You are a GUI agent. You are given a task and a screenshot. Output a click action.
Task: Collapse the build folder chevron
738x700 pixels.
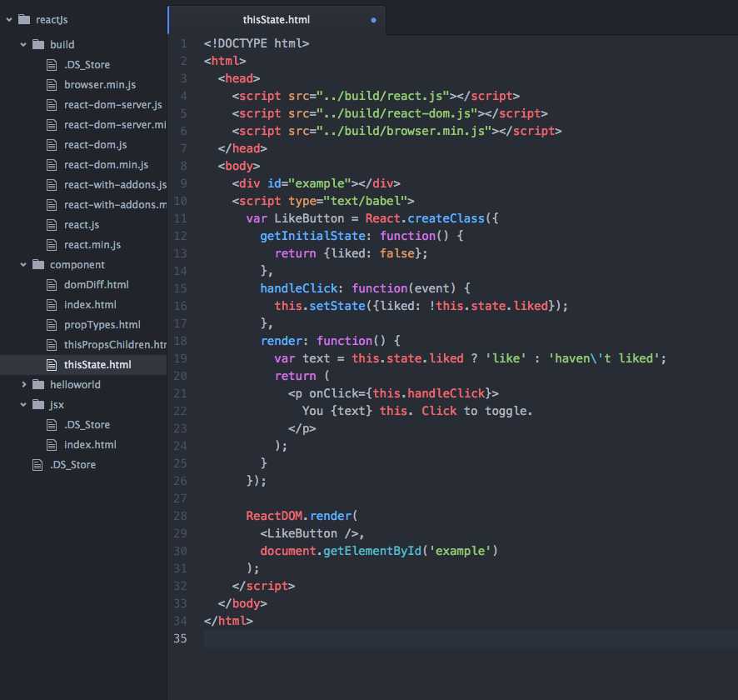(x=23, y=45)
